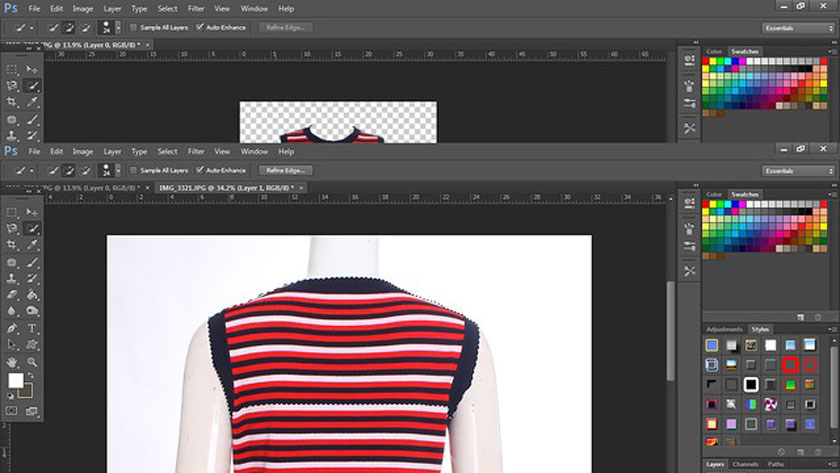Click the background color brown swatch

[x=27, y=393]
